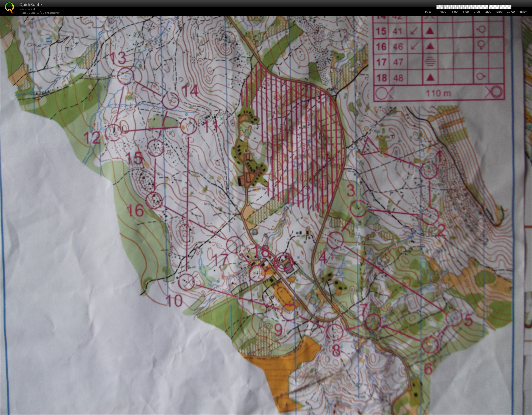The image size is (532, 415).
Task: Click the 8:00 pace tick label
Action: coord(488,12)
